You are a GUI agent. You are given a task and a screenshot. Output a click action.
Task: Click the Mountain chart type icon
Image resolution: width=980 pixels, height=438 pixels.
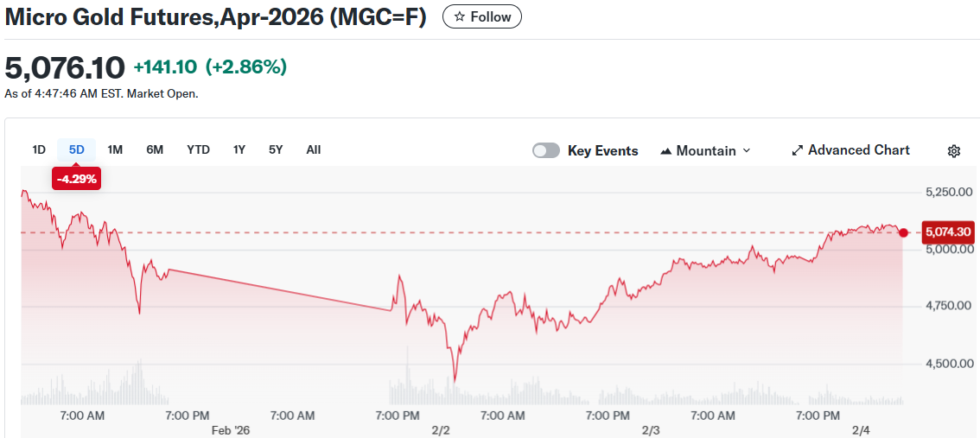click(x=665, y=151)
